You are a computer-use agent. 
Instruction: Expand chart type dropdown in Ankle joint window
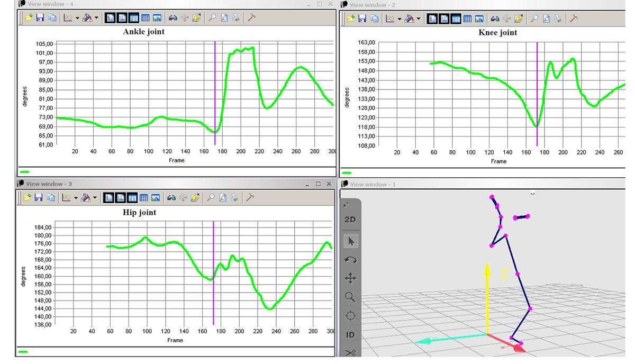point(77,17)
